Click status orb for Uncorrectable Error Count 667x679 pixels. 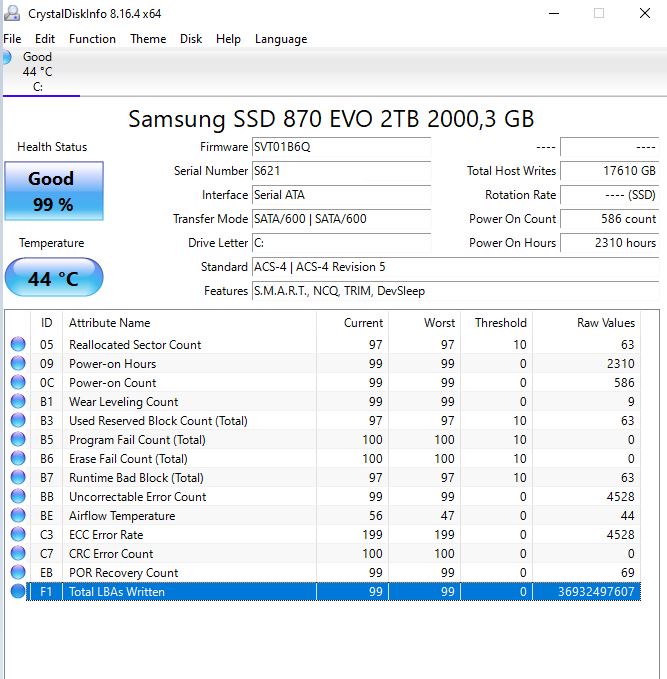18,496
